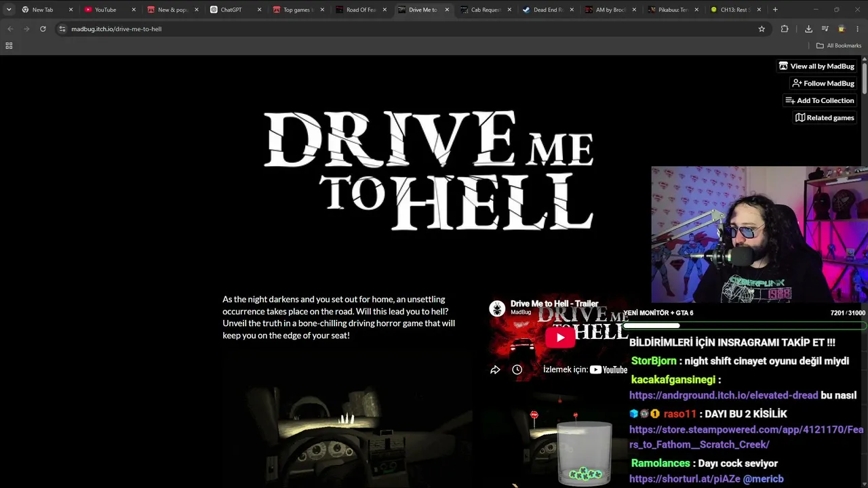The height and width of the screenshot is (488, 868).
Task: Follow MadBug on itch.io
Action: (x=823, y=83)
